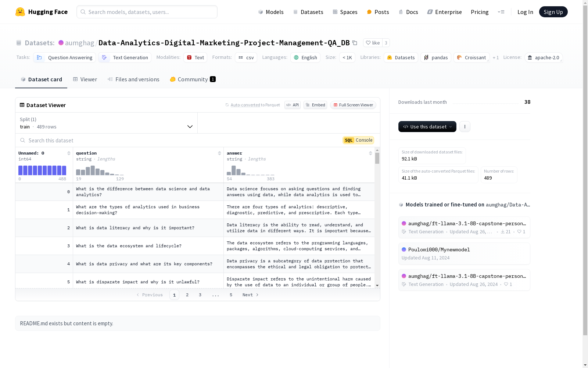Sort the 'Unnamed: 0' column
Viewport: 588px width, 368px height.
69,153
